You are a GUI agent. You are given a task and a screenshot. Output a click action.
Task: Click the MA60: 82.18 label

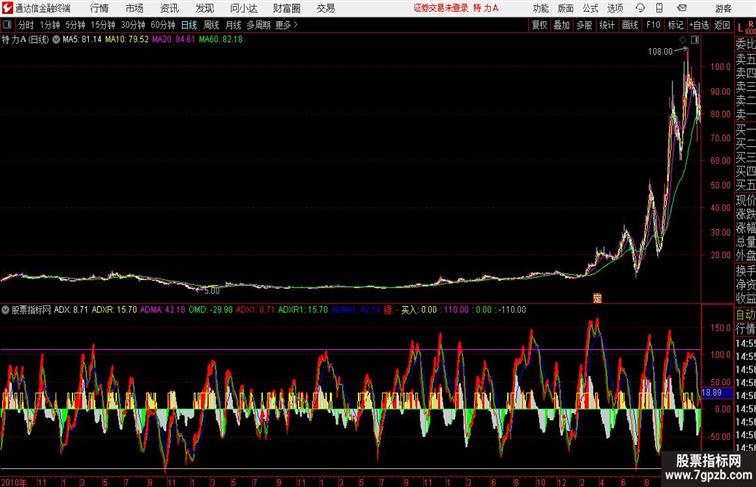coord(220,40)
